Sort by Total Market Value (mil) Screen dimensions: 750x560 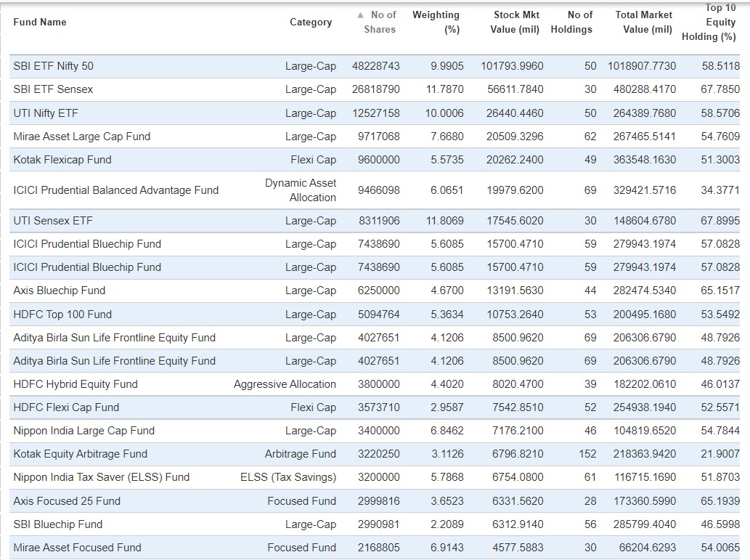(x=643, y=23)
